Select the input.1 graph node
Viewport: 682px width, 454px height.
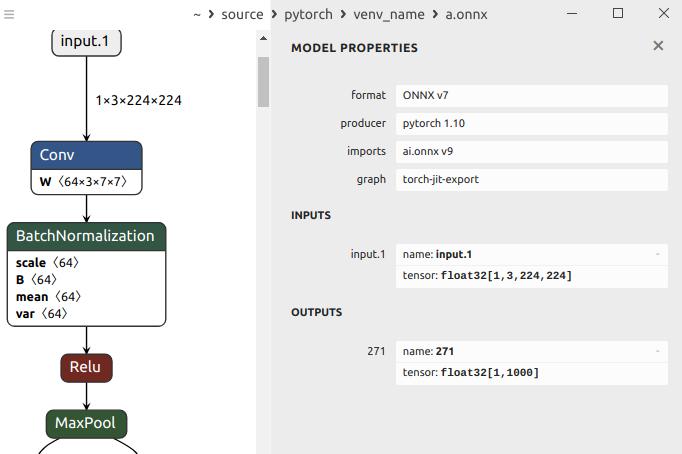click(x=86, y=42)
